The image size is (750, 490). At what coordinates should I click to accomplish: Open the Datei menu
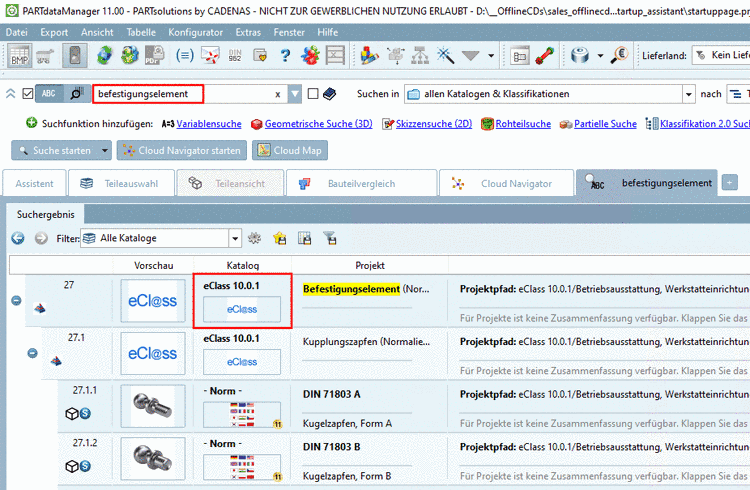[x=16, y=32]
